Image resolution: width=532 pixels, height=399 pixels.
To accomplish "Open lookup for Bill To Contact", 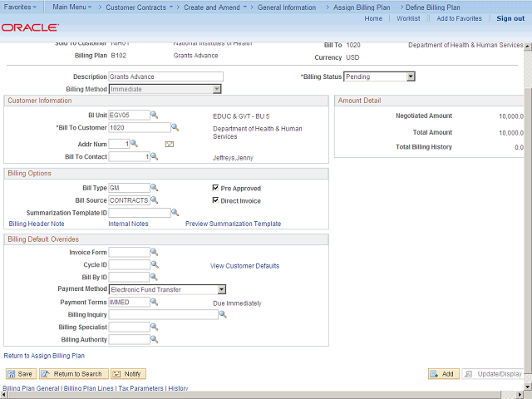I will pyautogui.click(x=154, y=156).
